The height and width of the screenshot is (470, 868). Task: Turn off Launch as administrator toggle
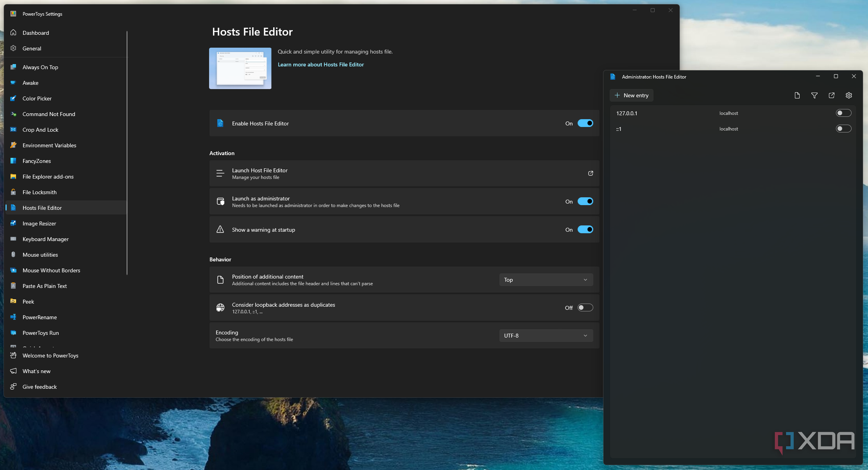click(x=585, y=202)
